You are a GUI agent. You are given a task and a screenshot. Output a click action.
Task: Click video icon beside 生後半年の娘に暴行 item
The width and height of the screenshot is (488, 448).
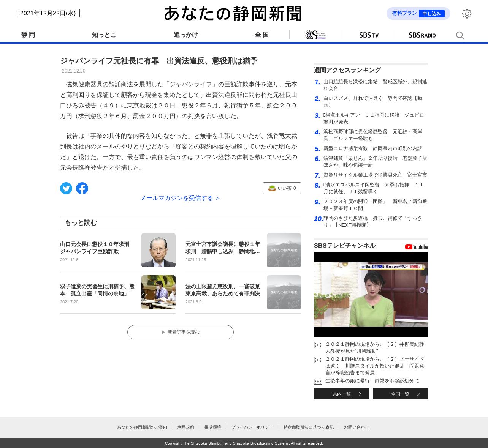[x=318, y=382]
